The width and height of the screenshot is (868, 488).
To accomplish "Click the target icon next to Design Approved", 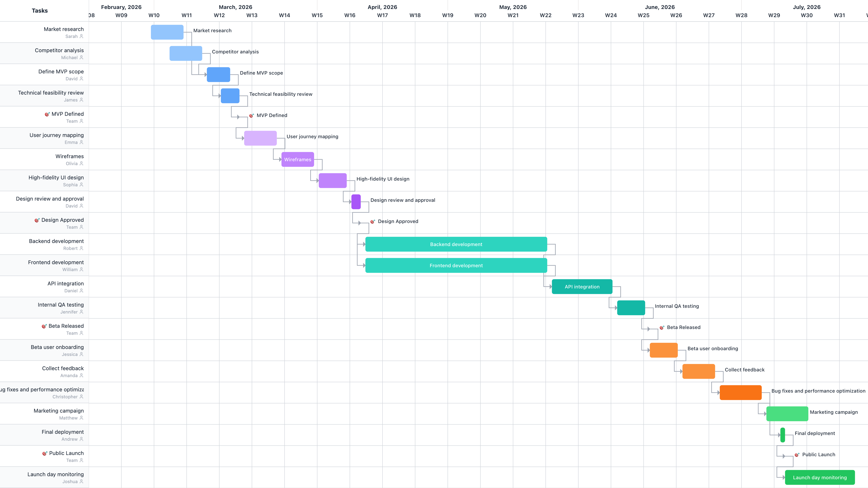I will tap(37, 220).
